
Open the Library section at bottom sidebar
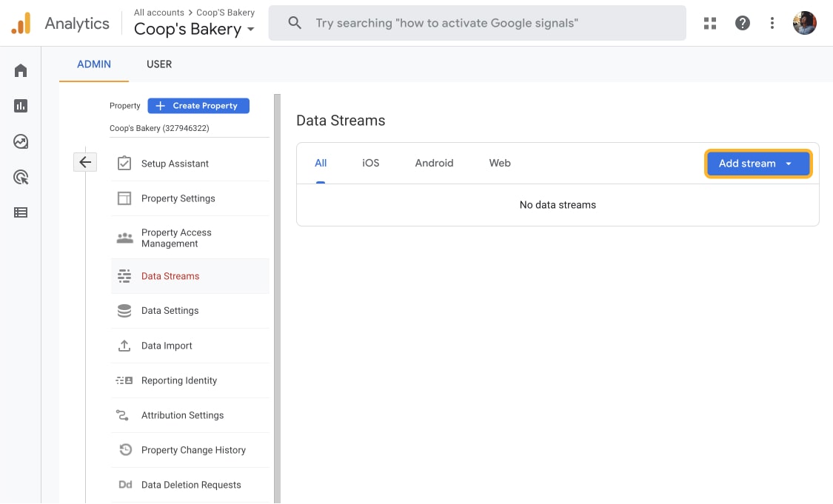click(20, 212)
